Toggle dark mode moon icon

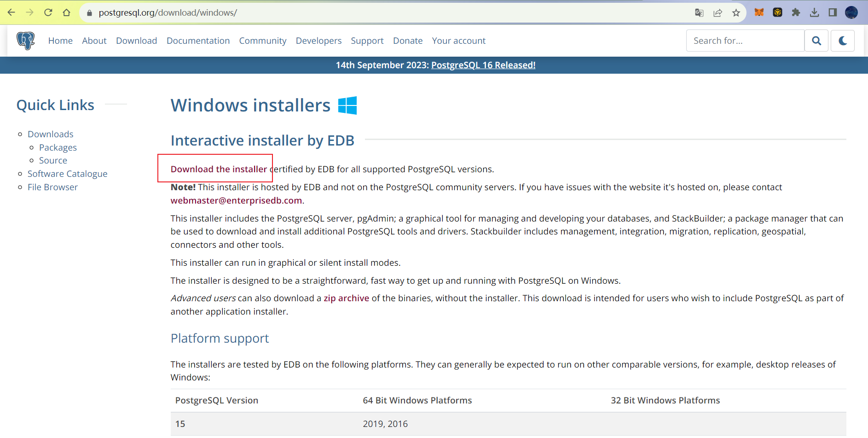[843, 41]
